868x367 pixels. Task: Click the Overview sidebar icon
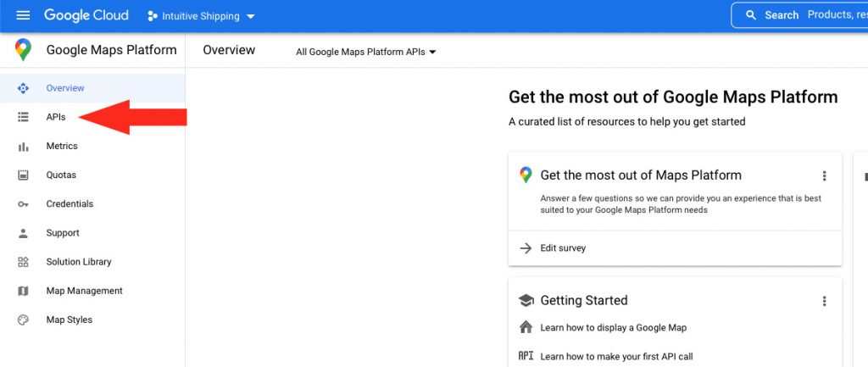tap(23, 88)
